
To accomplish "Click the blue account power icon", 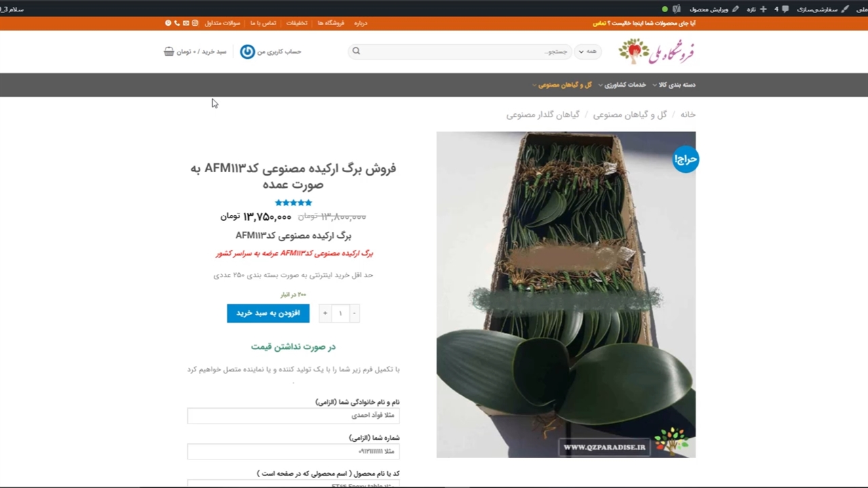I will tap(248, 52).
